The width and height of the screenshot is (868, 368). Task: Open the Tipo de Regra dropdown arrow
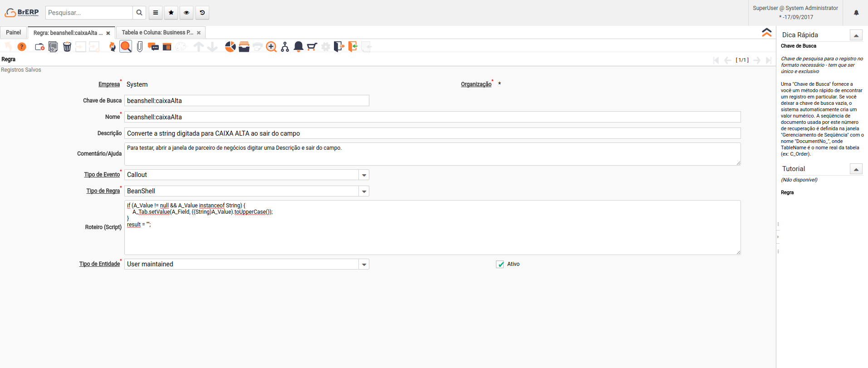364,191
